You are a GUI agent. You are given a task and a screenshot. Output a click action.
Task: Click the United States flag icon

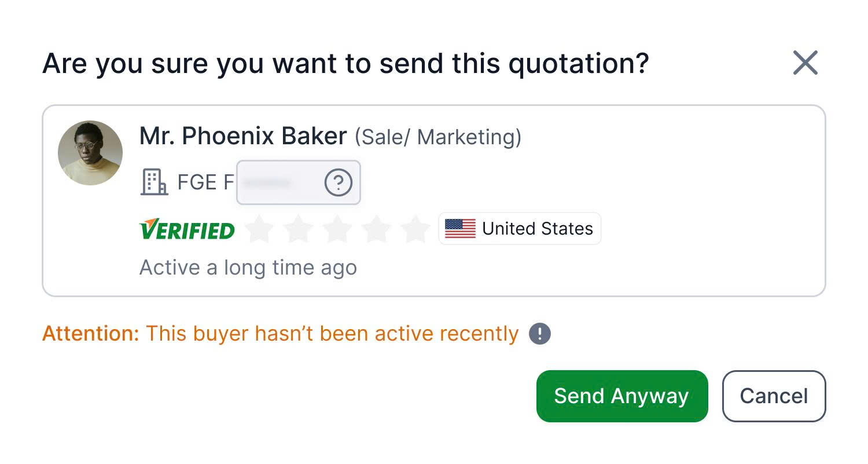pos(460,229)
